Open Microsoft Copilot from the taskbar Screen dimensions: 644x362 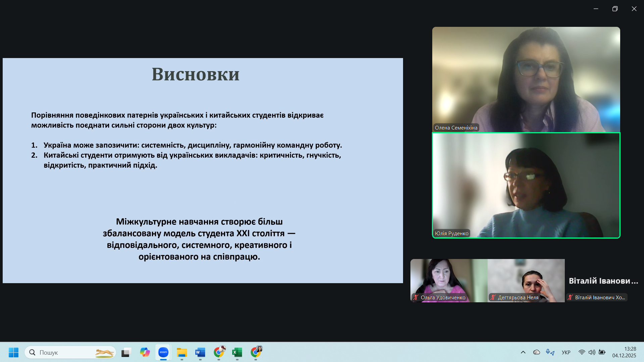(x=145, y=352)
